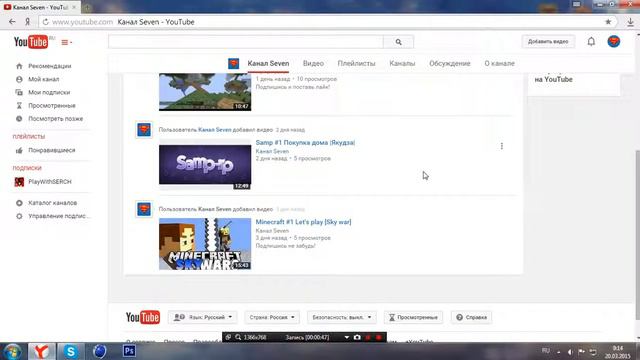
Task: Switch to the Обсуждение tab
Action: (x=450, y=64)
